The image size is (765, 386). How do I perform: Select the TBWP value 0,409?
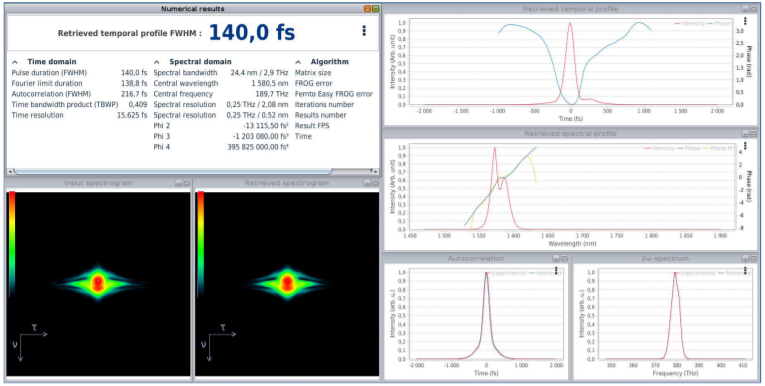click(x=138, y=104)
